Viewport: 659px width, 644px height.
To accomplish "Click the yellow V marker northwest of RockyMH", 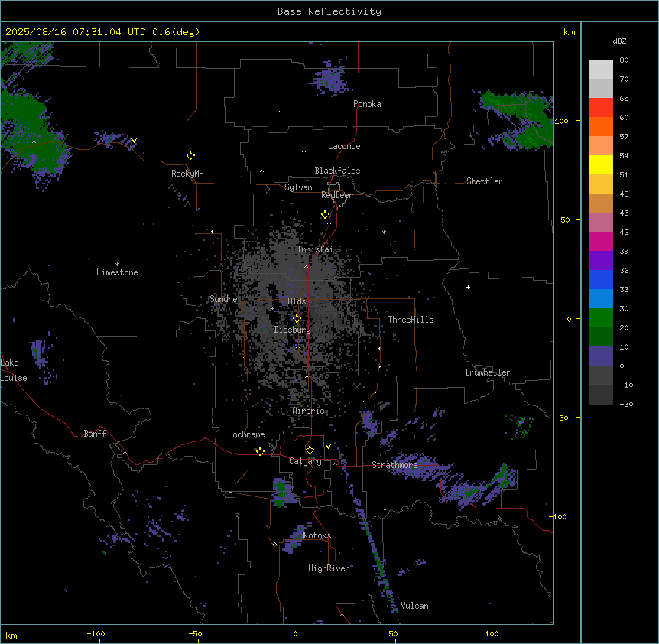I will 134,141.
